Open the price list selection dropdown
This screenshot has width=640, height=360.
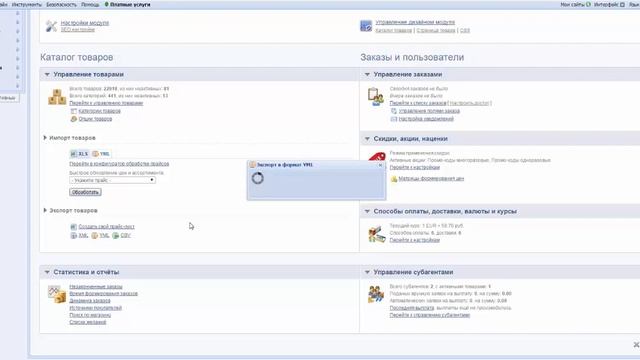click(112, 180)
